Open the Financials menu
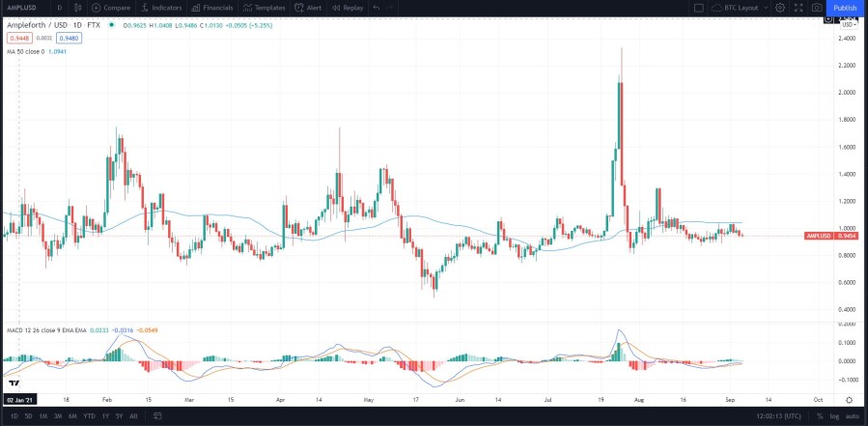 tap(212, 8)
